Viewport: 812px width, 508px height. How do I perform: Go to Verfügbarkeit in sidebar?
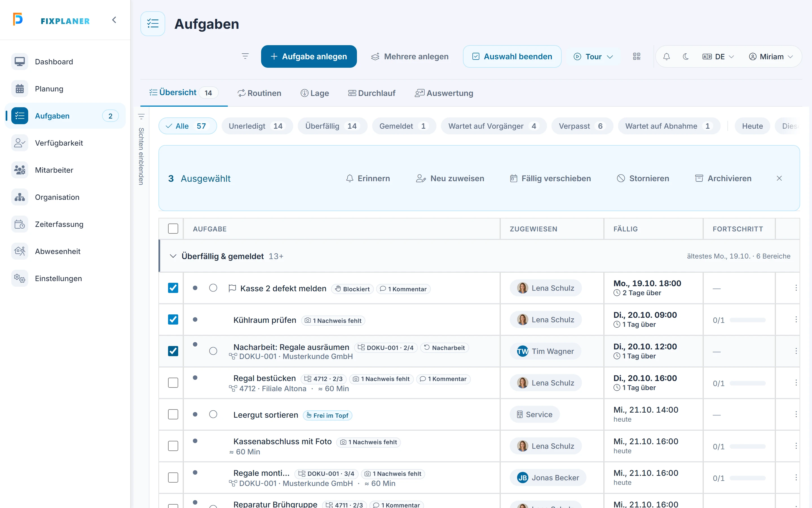tap(65, 143)
